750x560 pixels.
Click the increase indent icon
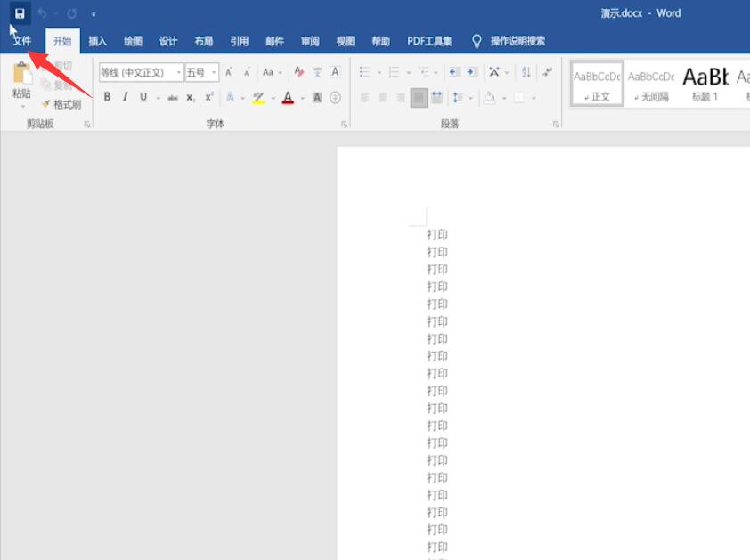pyautogui.click(x=472, y=72)
